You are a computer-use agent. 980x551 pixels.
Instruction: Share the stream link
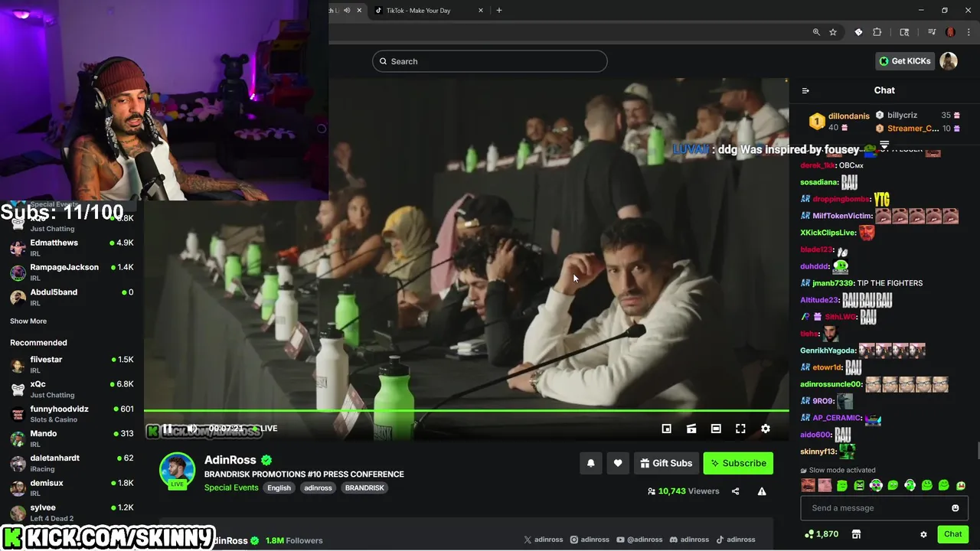735,491
